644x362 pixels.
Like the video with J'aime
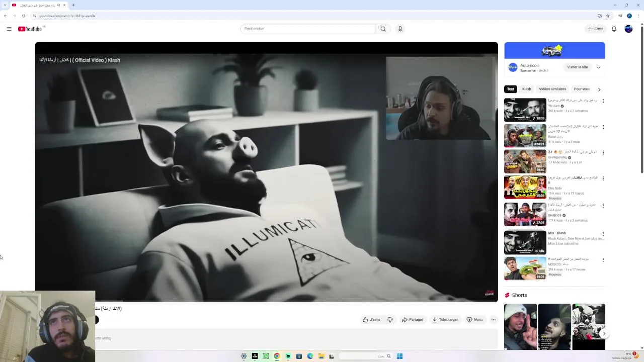pos(371,320)
